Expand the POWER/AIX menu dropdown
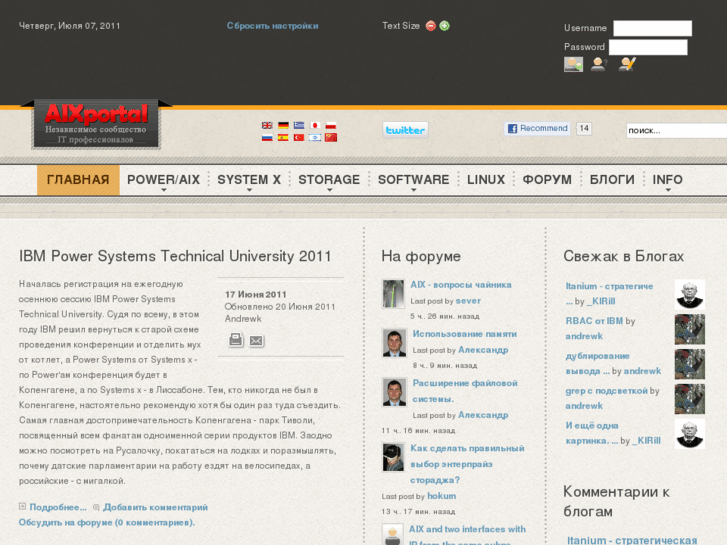The height and width of the screenshot is (545, 727). [163, 180]
